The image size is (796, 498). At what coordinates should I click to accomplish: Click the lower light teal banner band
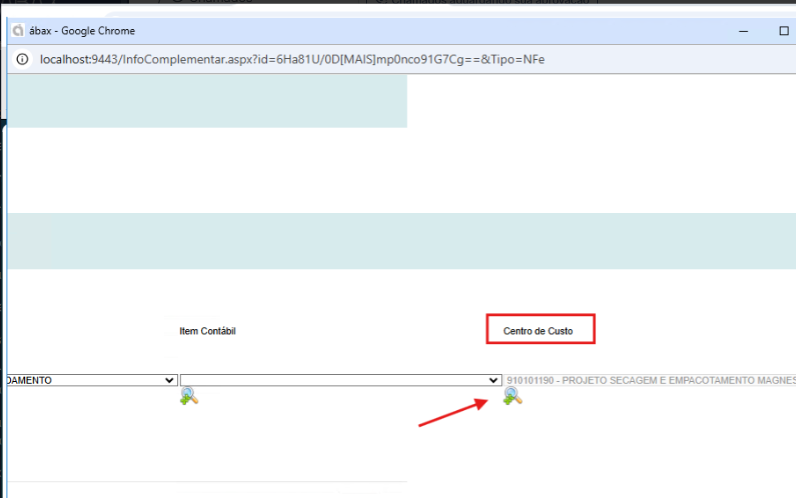click(x=400, y=241)
